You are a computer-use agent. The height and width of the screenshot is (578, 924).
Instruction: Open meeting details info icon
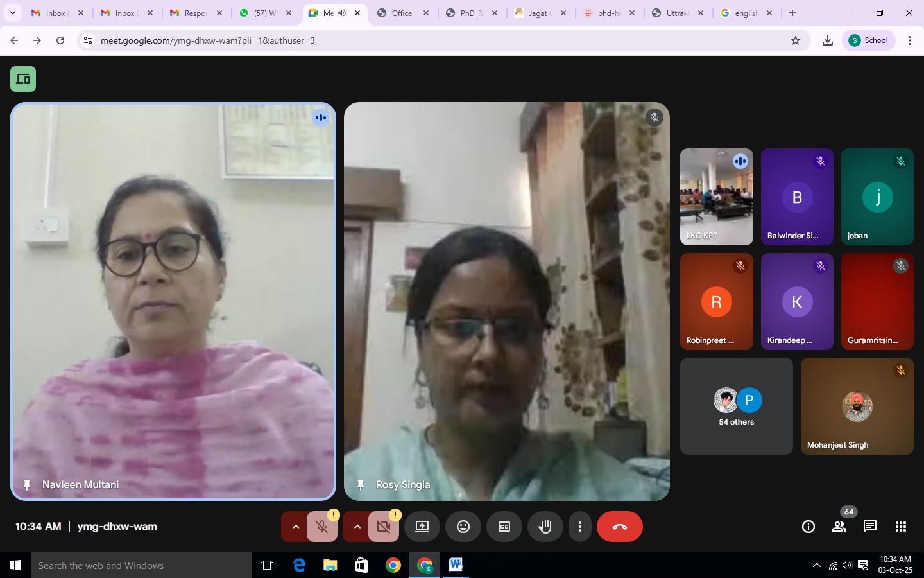coord(808,527)
